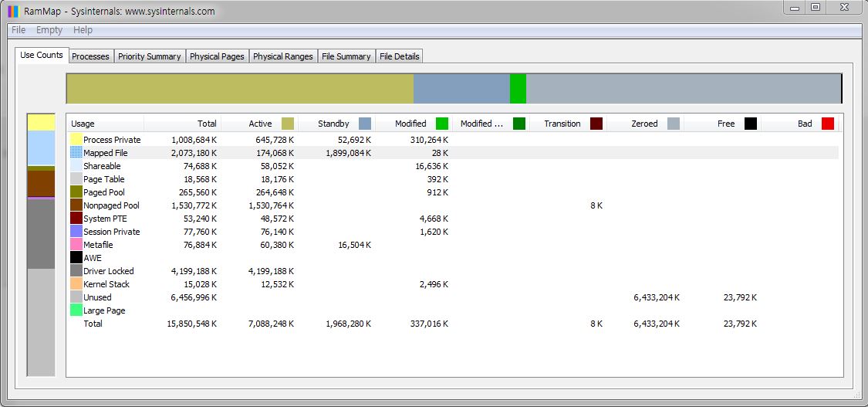Click the black AWE color icon

pyautogui.click(x=76, y=258)
